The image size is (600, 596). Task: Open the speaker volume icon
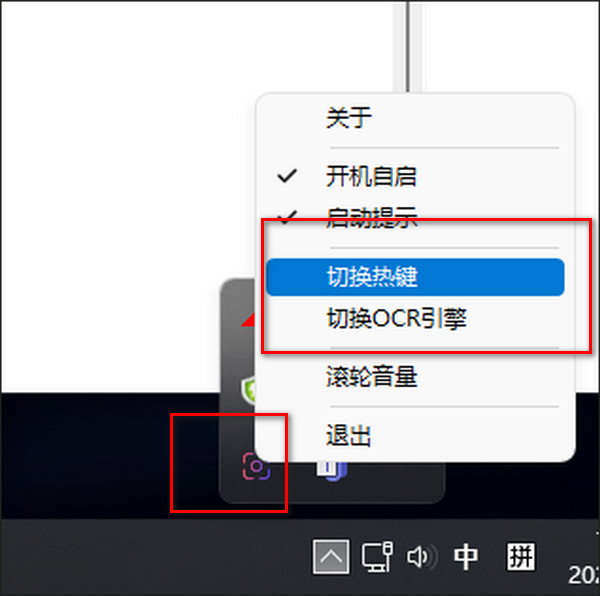(421, 557)
